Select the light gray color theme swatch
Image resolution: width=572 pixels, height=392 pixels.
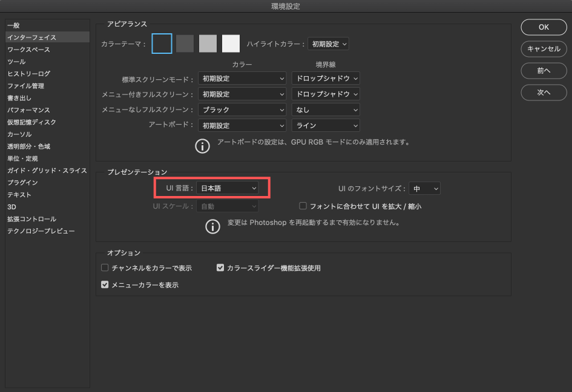(208, 44)
